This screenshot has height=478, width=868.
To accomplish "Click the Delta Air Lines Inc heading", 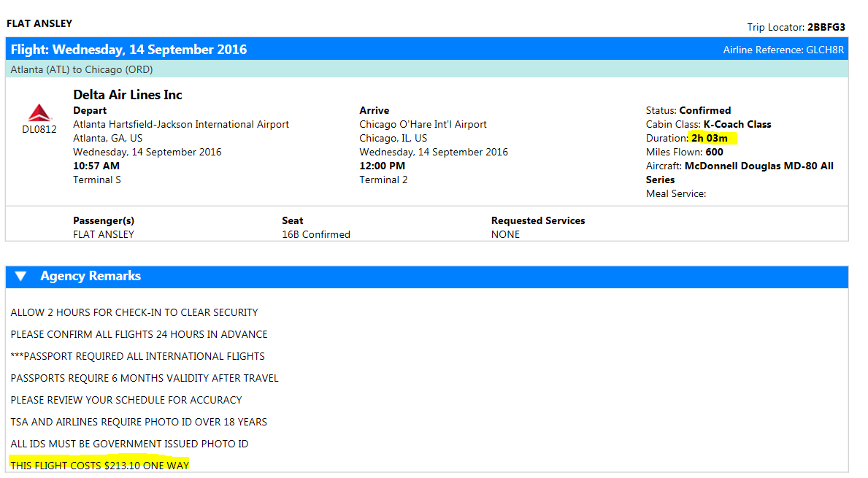I will (128, 95).
